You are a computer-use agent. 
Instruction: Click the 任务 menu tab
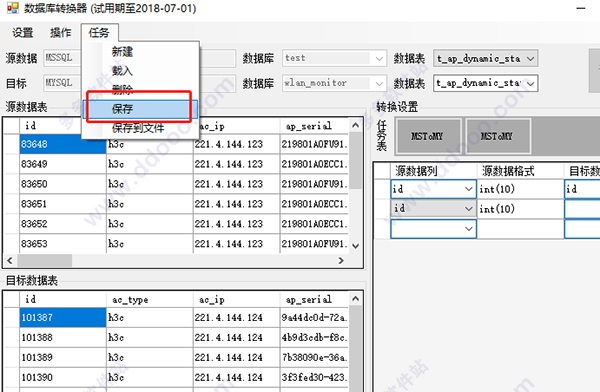99,33
